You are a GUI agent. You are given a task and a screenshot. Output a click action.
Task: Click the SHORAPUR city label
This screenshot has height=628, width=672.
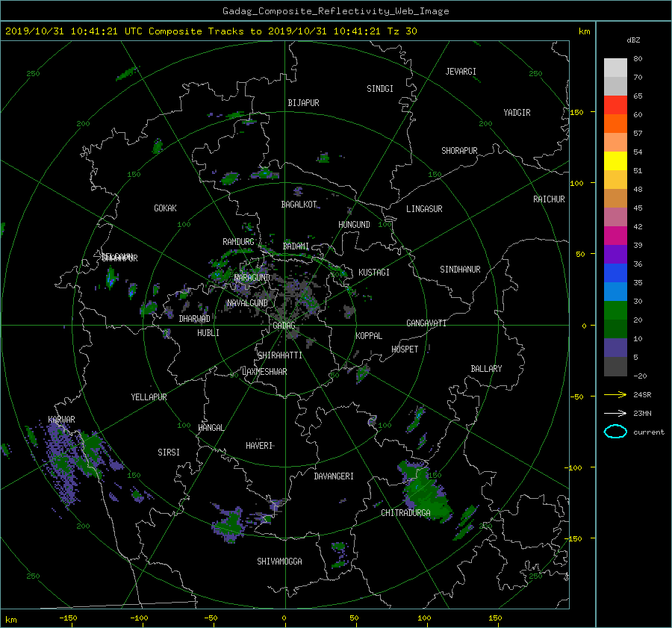click(x=459, y=151)
